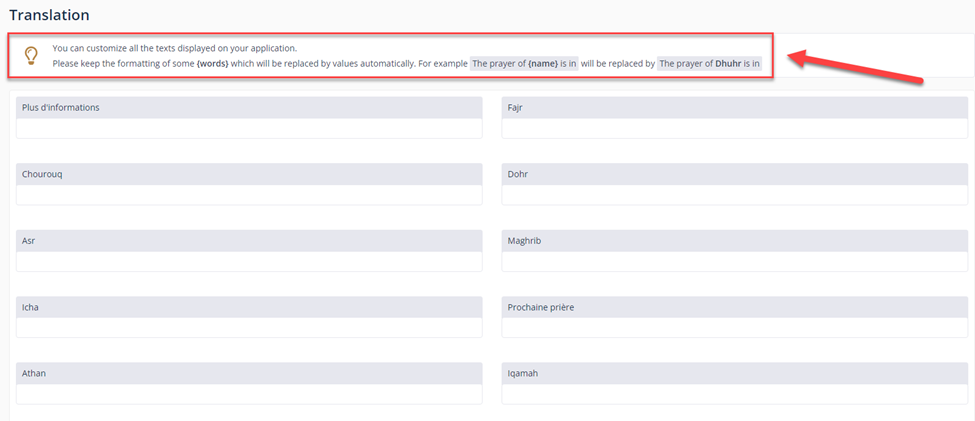The width and height of the screenshot is (975, 421).
Task: Click the Translation page heading
Action: pos(49,15)
